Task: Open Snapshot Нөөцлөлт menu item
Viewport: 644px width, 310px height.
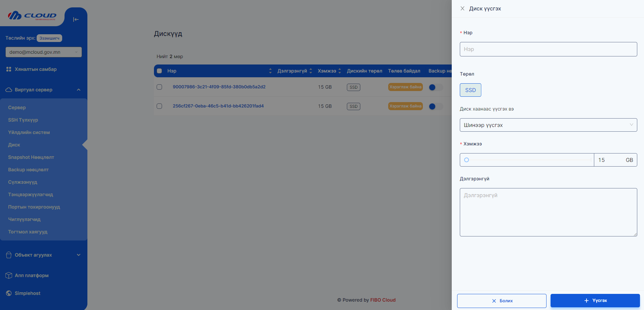Action: pyautogui.click(x=31, y=157)
